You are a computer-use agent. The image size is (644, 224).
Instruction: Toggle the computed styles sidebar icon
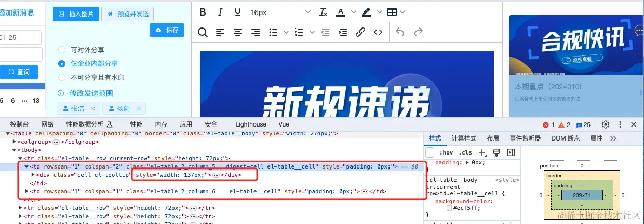pyautogui.click(x=511, y=152)
